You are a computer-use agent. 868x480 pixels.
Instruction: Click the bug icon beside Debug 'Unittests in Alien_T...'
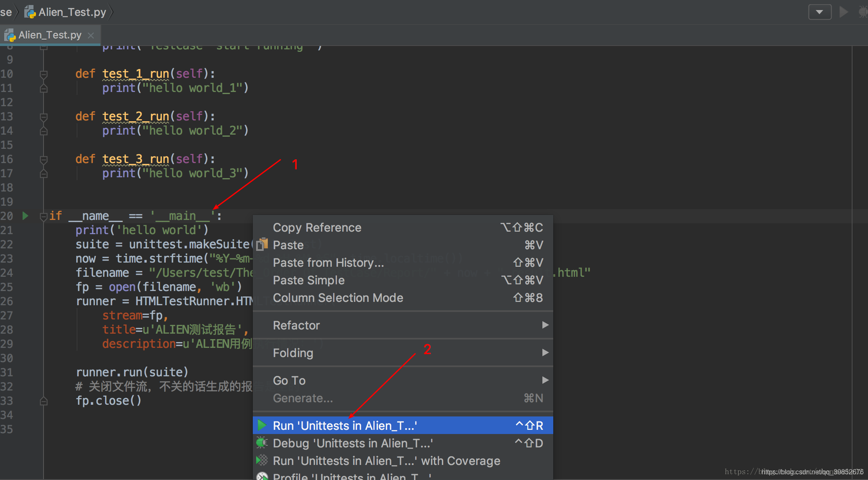click(x=262, y=443)
